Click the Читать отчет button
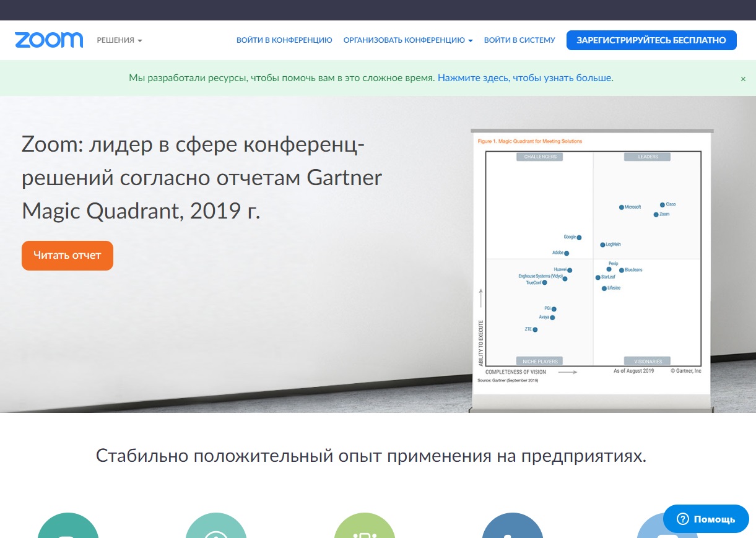This screenshot has width=756, height=538. coord(67,255)
